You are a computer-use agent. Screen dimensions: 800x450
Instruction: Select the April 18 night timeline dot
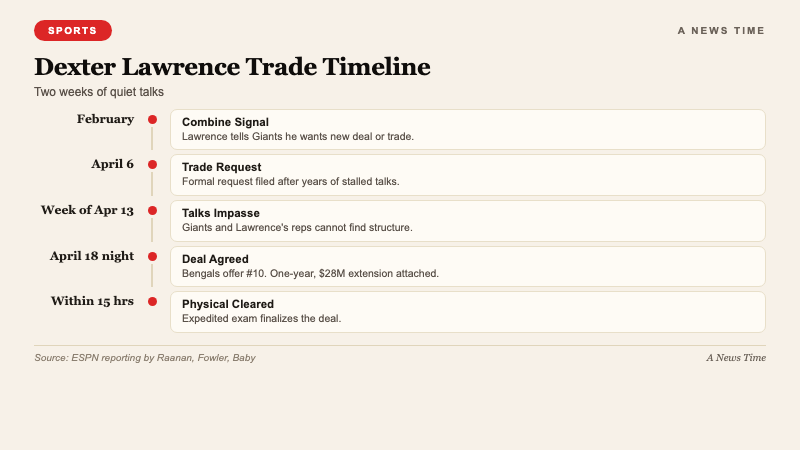point(152,256)
